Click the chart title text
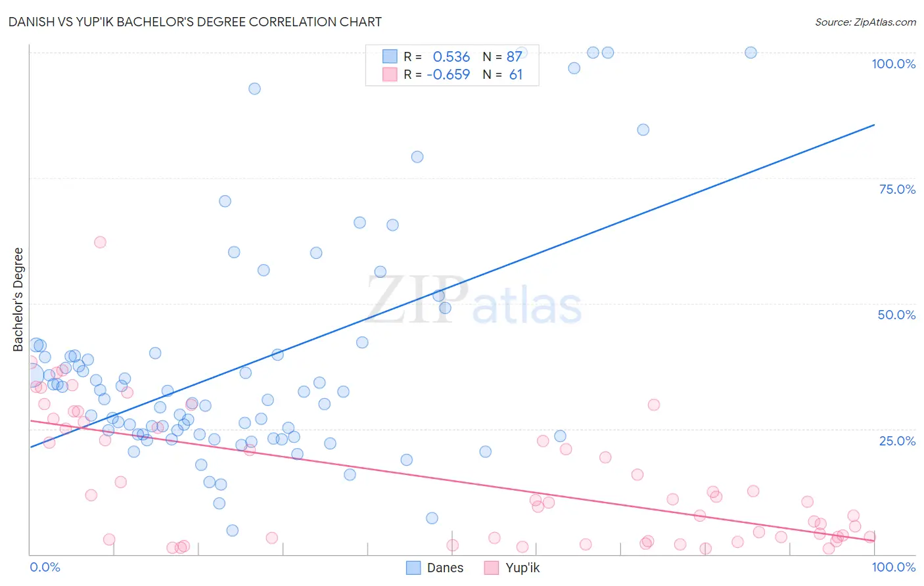 (195, 22)
